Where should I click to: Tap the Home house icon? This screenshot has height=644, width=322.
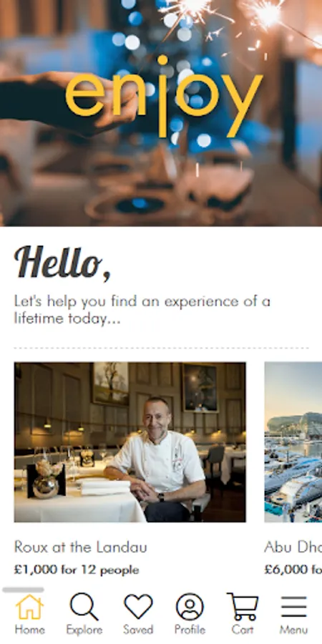click(x=29, y=607)
